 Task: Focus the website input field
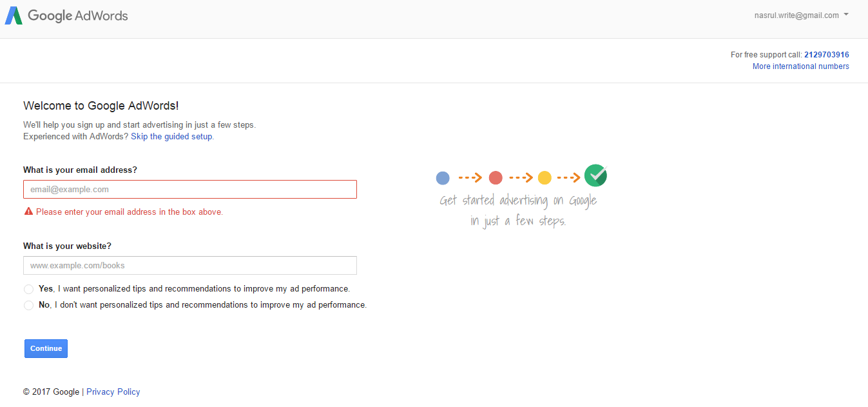(190, 266)
